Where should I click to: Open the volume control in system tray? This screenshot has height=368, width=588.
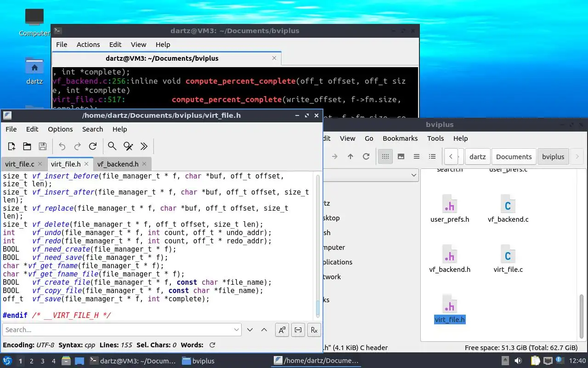click(x=518, y=361)
